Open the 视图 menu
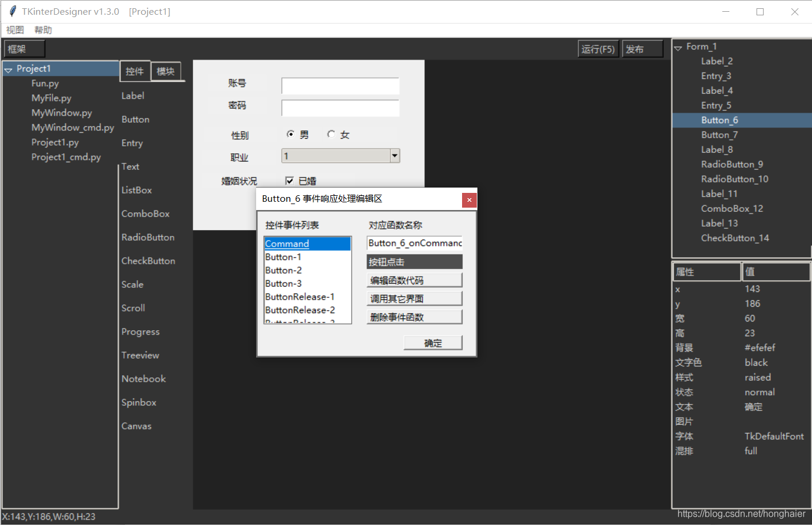Screen dimensions: 812x525 point(15,30)
